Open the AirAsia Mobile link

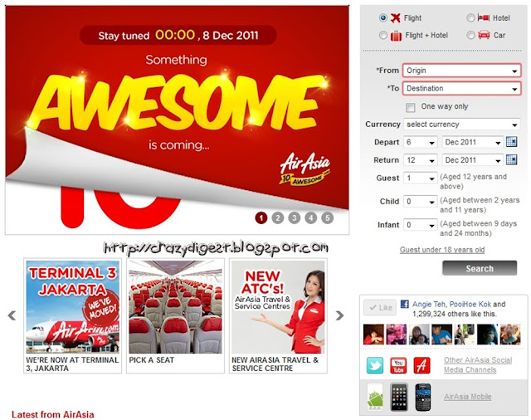468,397
